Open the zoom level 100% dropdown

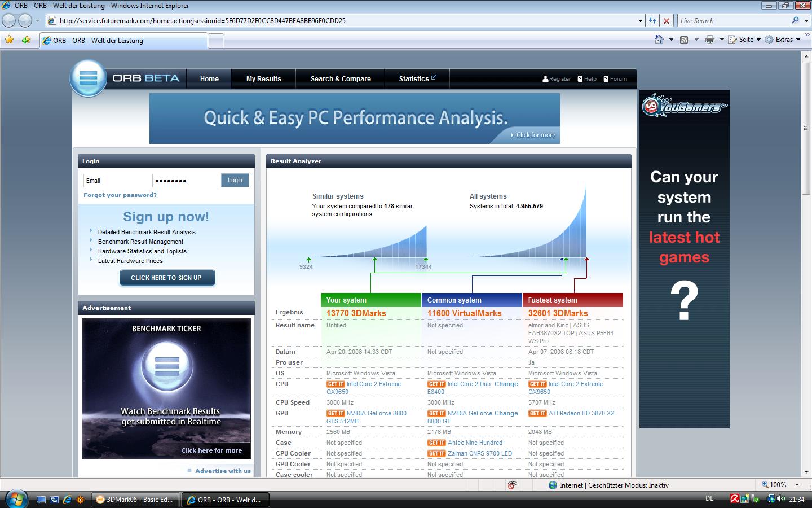pos(797,485)
